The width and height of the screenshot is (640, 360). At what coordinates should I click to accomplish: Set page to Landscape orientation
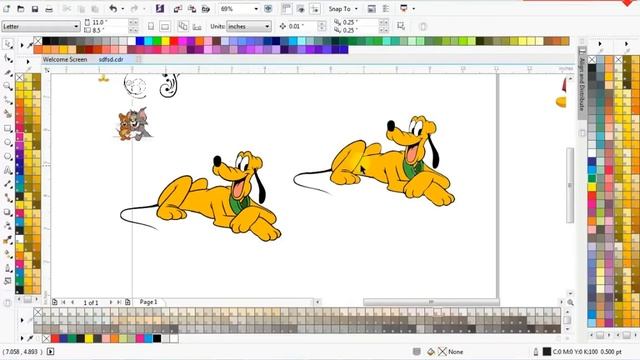pos(165,27)
